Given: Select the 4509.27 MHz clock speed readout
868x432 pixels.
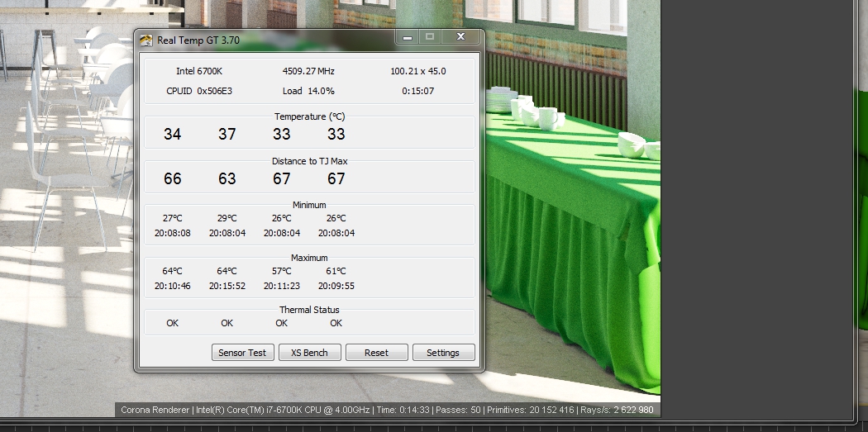Looking at the screenshot, I should coord(308,71).
